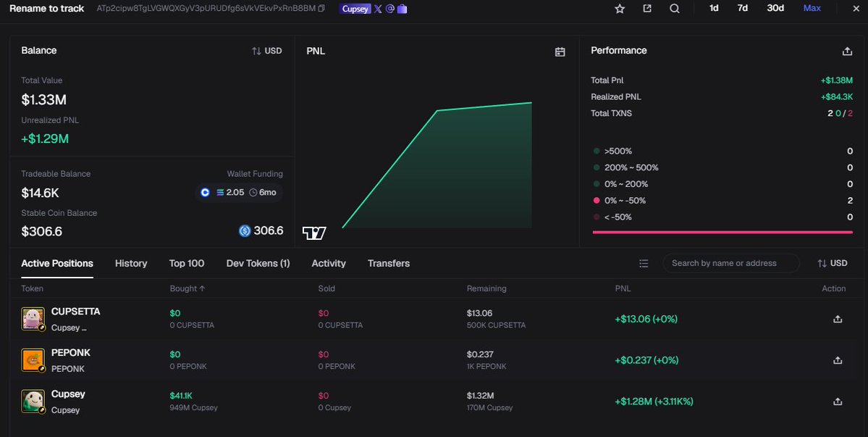Click the Total Value $1.33M figure

tap(43, 100)
